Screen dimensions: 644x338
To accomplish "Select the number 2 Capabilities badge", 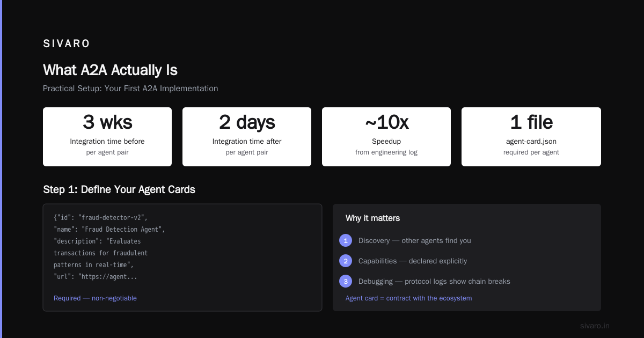I will (x=346, y=261).
